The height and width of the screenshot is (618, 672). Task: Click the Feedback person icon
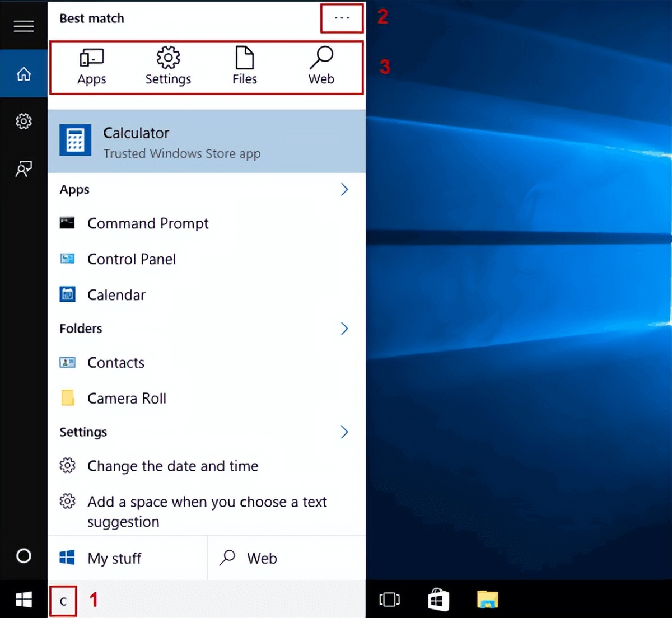(x=24, y=169)
